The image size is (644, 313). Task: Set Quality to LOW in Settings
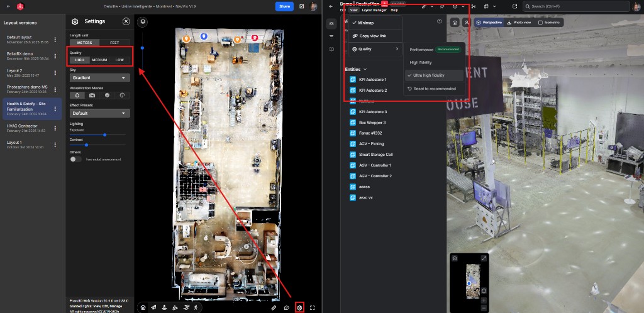119,60
